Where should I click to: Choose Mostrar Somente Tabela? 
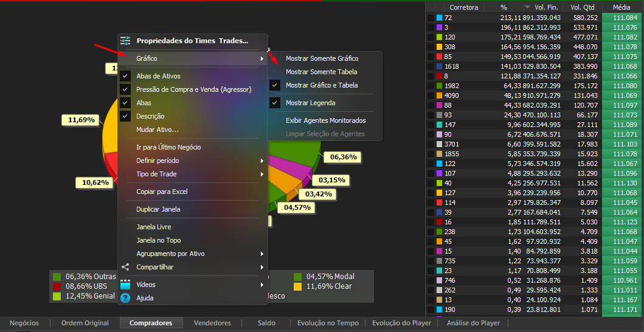[x=322, y=72]
